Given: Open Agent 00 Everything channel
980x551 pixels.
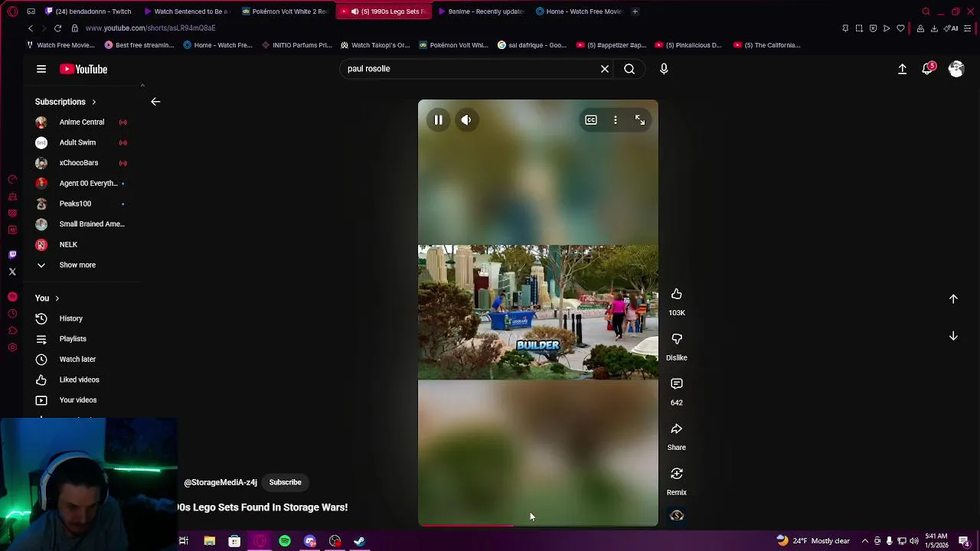Looking at the screenshot, I should click(82, 184).
